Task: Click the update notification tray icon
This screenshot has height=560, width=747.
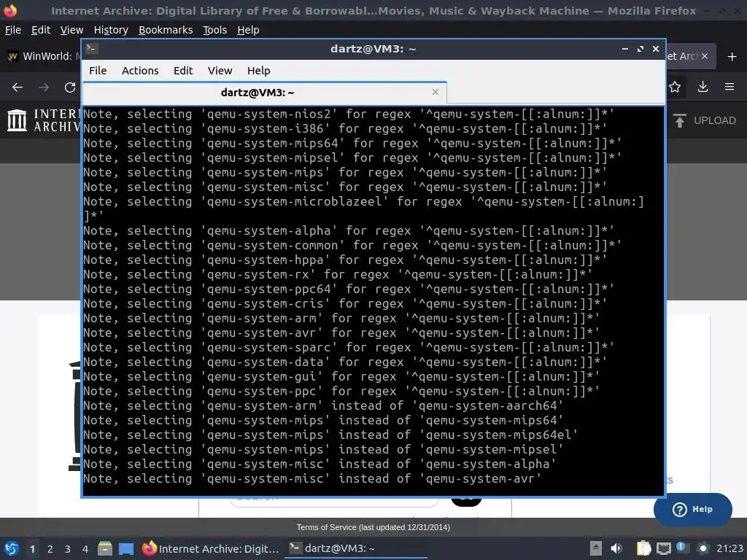Action: pos(682,548)
